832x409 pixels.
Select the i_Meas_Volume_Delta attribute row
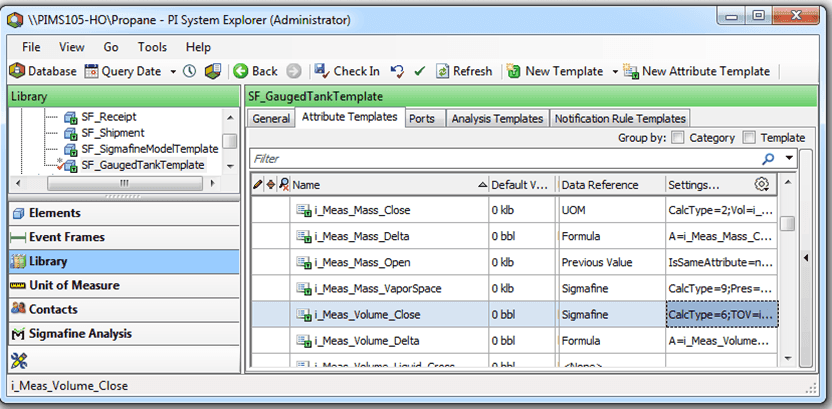(514, 341)
